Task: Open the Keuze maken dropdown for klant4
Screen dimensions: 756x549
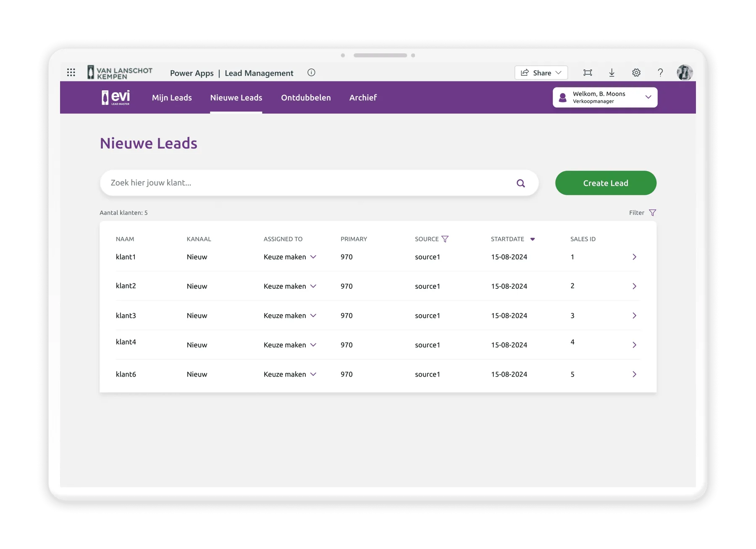Action: [290, 345]
